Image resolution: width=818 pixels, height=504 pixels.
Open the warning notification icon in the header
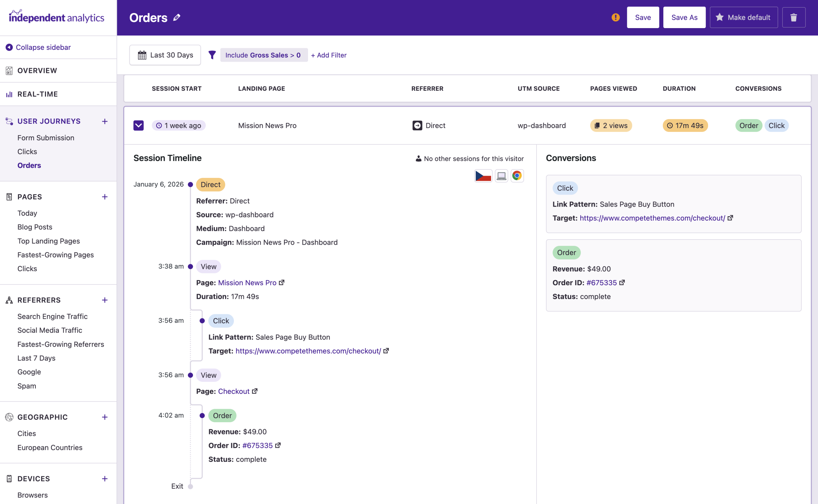(615, 17)
